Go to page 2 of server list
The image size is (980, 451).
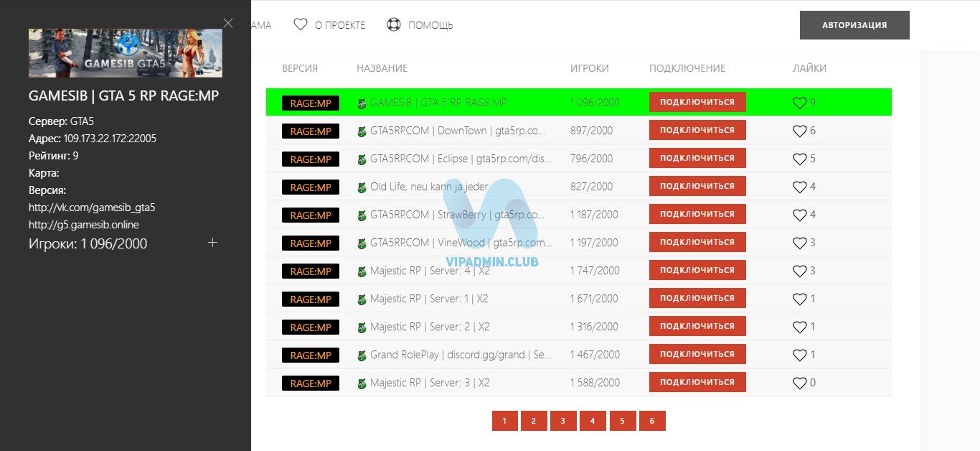point(534,421)
